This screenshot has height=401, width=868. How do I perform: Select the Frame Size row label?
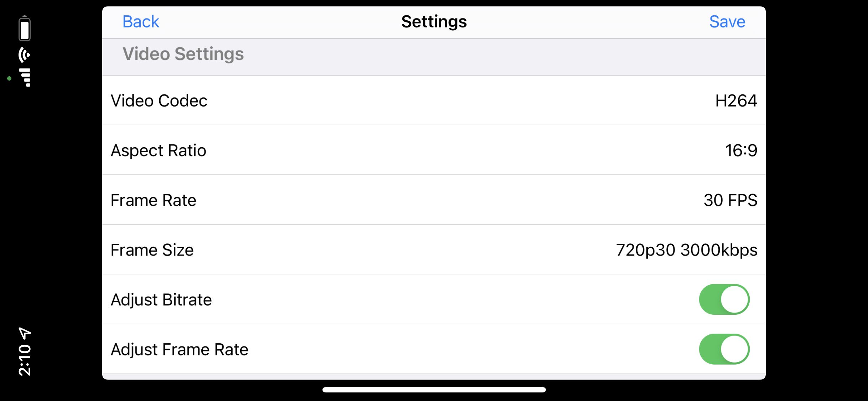click(x=152, y=250)
